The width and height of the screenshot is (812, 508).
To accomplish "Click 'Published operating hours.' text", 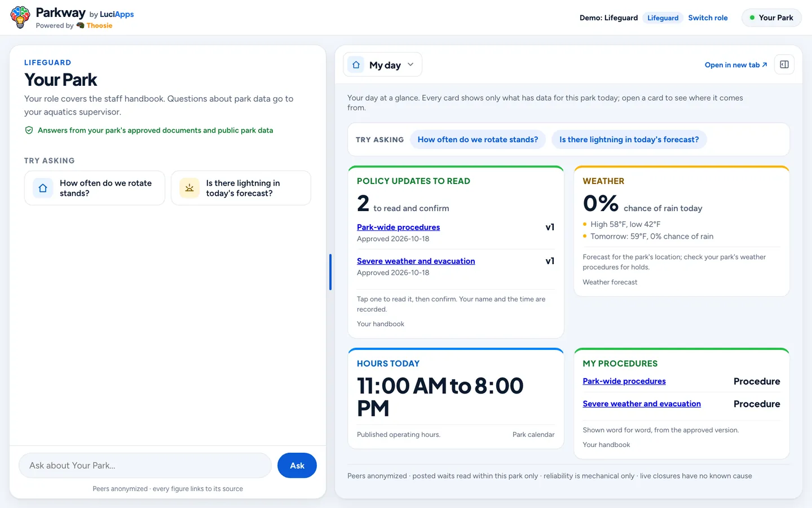I will coord(398,435).
